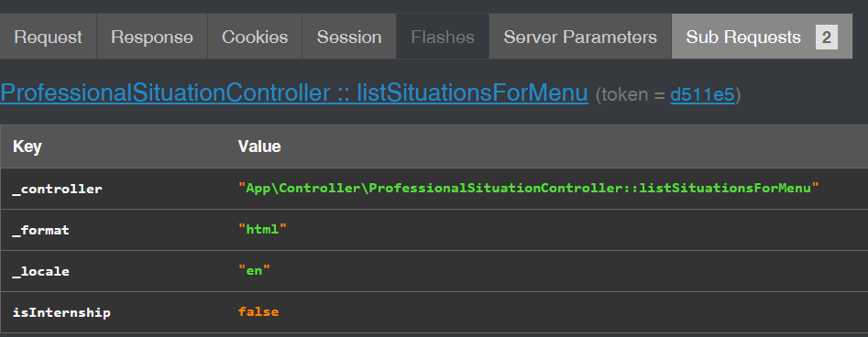Image resolution: width=868 pixels, height=337 pixels.
Task: Switch to the Request tab
Action: tap(49, 37)
